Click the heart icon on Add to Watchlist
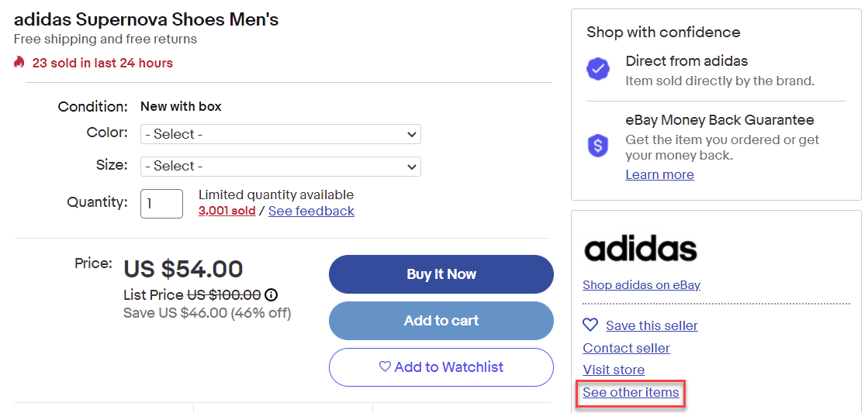 tap(385, 367)
